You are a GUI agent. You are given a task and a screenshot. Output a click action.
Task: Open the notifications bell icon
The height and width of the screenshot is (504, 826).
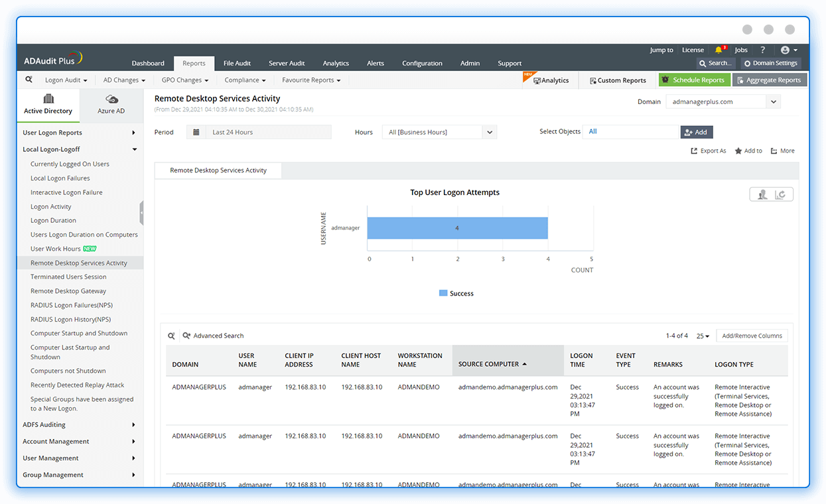click(x=719, y=50)
